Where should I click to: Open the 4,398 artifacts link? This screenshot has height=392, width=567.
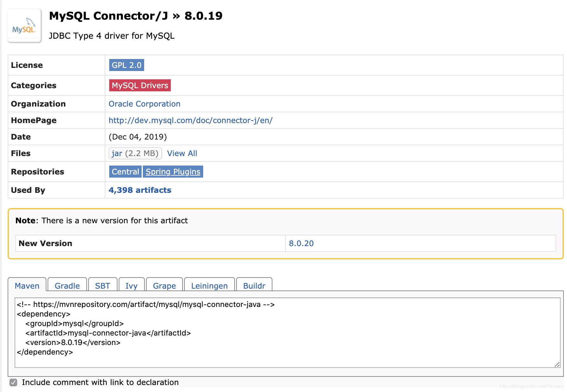point(140,190)
